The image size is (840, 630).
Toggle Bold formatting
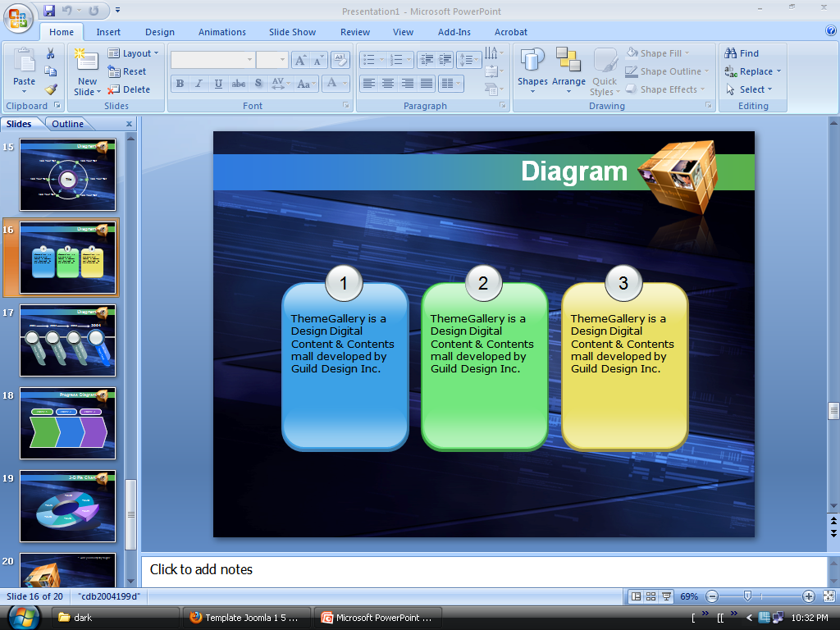[x=180, y=83]
